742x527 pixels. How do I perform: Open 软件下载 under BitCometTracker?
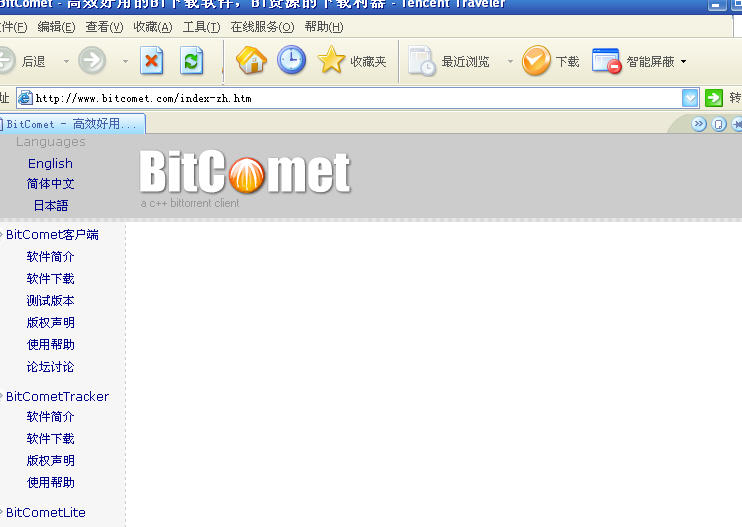click(x=50, y=439)
